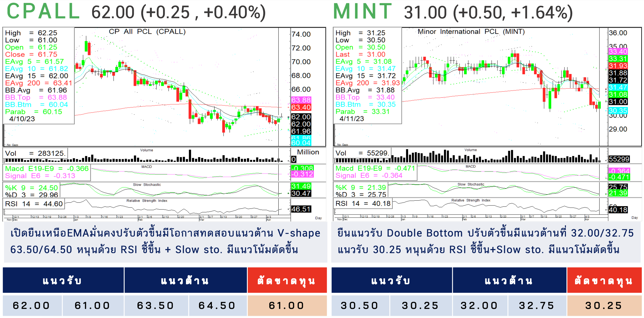This screenshot has width=644, height=318.
Task: Click the MINT red ตัดขาดทุน stop-loss header
Action: click(604, 280)
